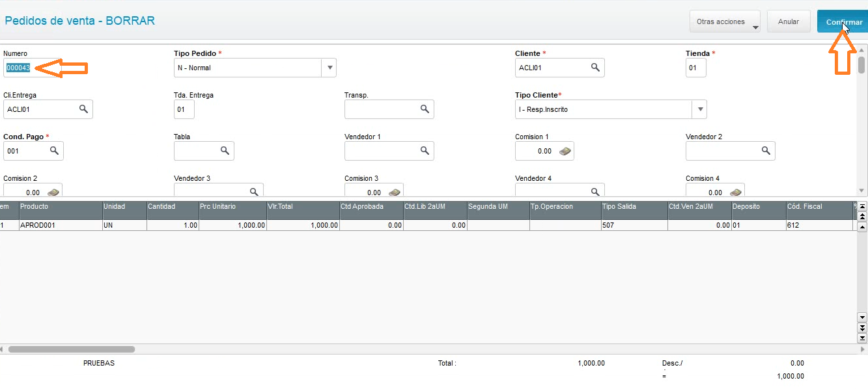Open the Cli.Entrega search magnifier
The width and height of the screenshot is (868, 389).
pos(83,109)
